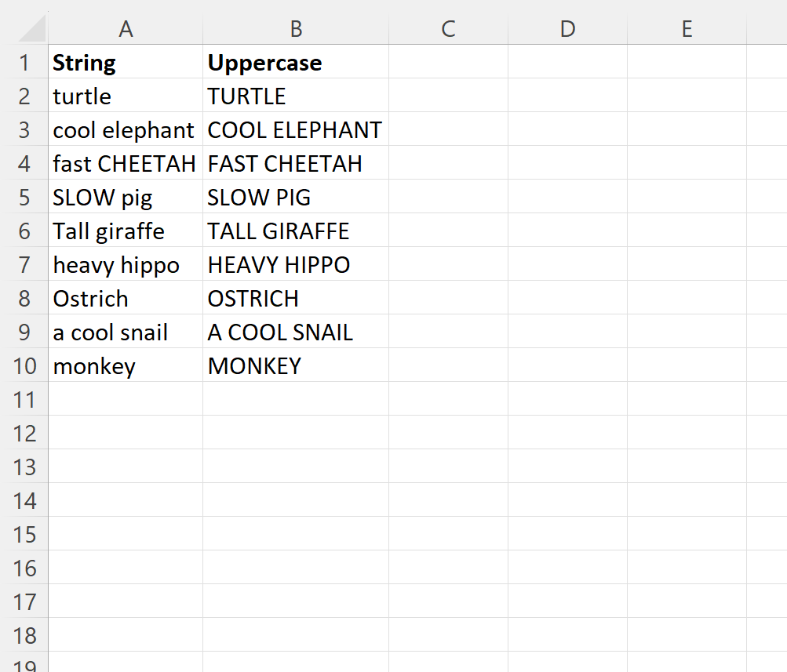Image resolution: width=787 pixels, height=672 pixels.
Task: Select column E header
Action: [687, 28]
